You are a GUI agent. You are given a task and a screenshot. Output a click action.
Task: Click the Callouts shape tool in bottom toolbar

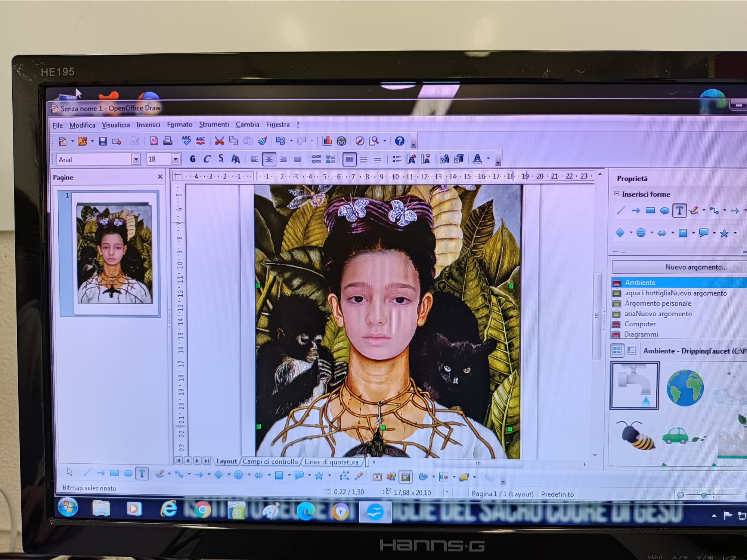tap(299, 475)
